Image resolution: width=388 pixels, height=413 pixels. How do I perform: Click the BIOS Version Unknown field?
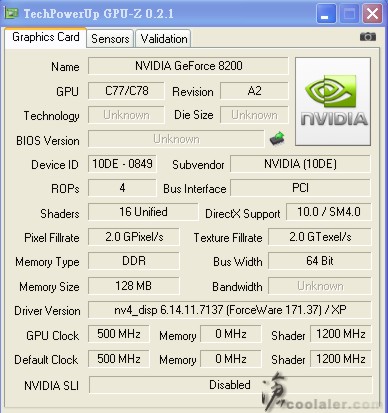point(176,139)
